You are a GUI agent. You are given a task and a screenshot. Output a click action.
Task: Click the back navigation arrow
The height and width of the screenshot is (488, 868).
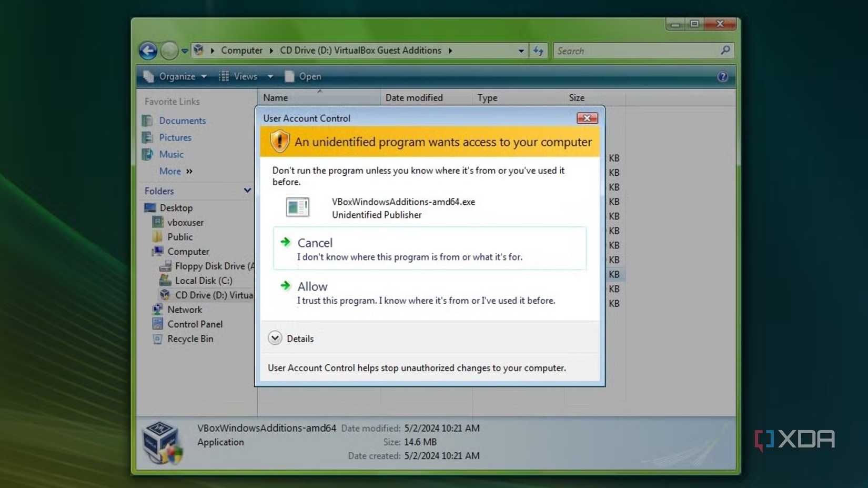(x=148, y=51)
